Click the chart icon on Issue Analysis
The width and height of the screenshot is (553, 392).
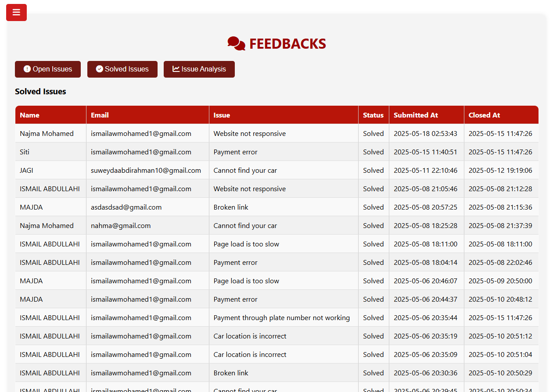pyautogui.click(x=176, y=69)
